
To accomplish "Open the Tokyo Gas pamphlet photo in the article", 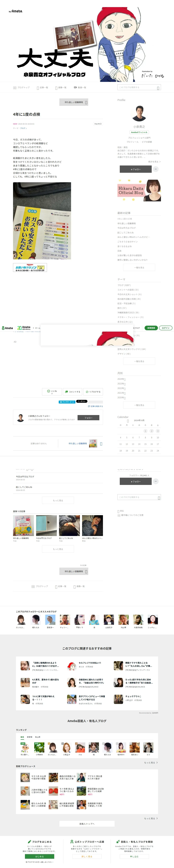I will click(x=42, y=221).
